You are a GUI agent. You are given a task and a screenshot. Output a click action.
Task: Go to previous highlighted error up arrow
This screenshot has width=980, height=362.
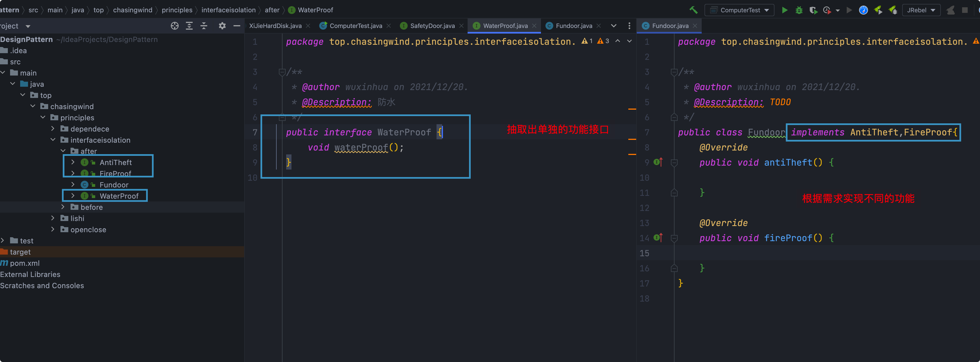coord(617,41)
